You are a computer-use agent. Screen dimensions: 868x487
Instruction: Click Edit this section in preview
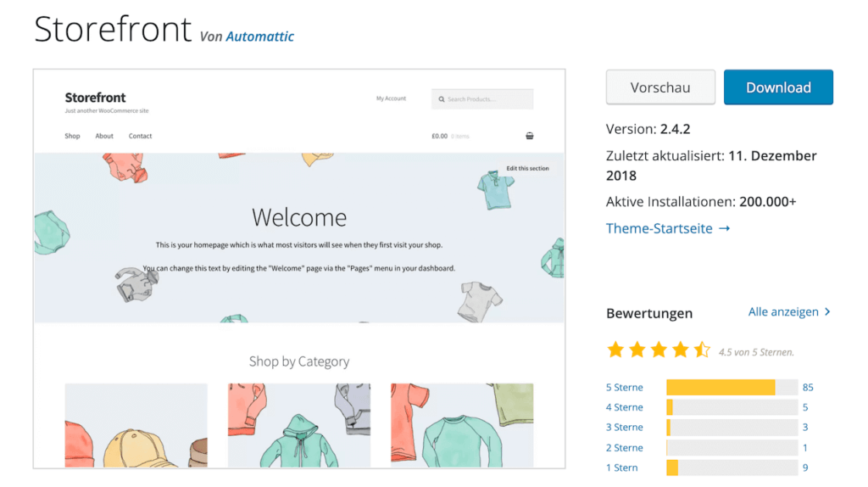[x=527, y=169]
